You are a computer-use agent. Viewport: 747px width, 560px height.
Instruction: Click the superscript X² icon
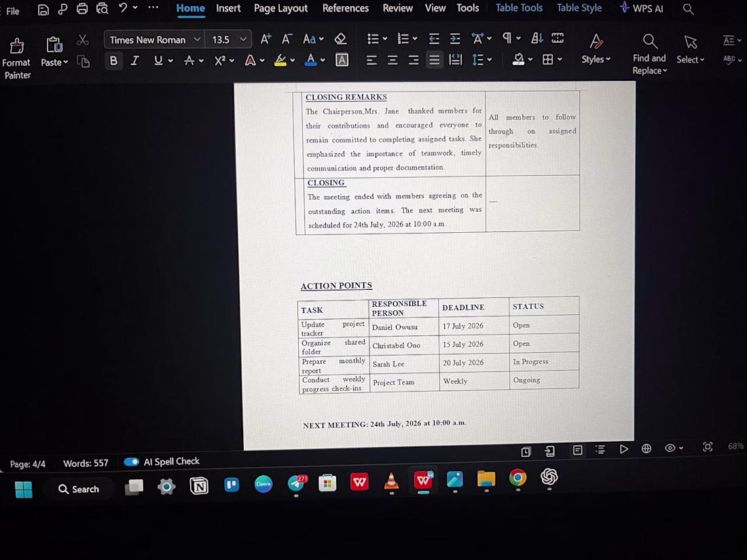pos(219,60)
